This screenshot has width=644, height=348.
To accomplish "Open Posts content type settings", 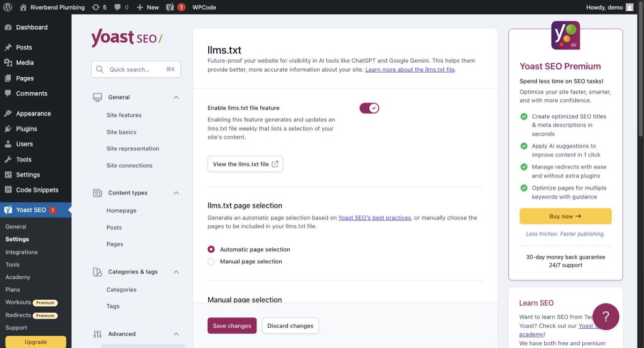I will tap(114, 227).
